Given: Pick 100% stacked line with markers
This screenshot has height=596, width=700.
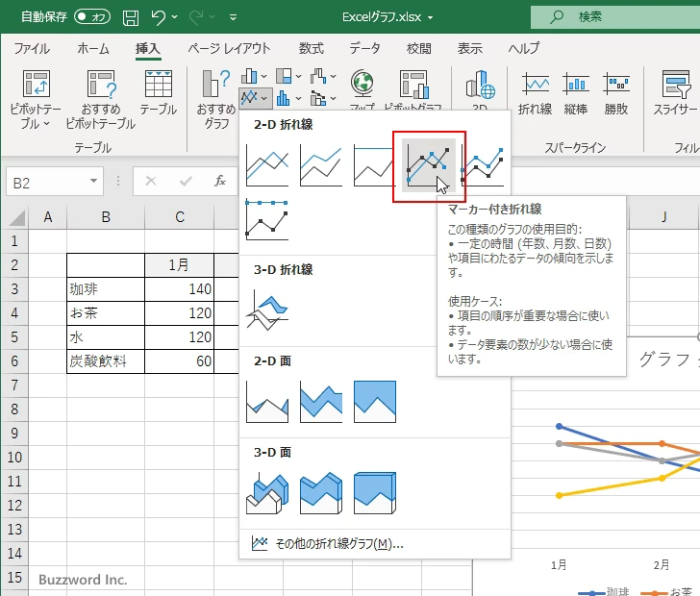Looking at the screenshot, I should pyautogui.click(x=267, y=219).
